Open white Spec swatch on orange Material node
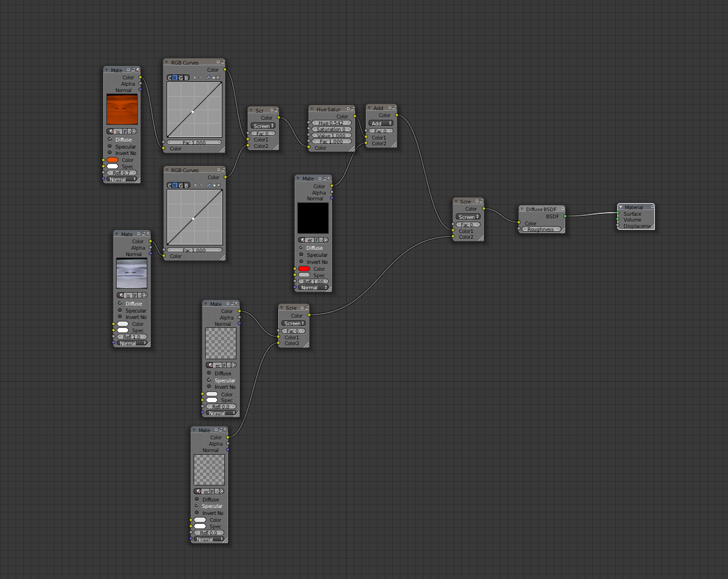 [112, 166]
